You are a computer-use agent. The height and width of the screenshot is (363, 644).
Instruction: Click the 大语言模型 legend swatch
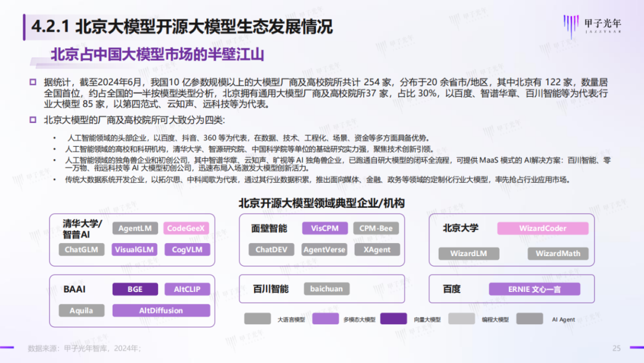[x=258, y=319]
